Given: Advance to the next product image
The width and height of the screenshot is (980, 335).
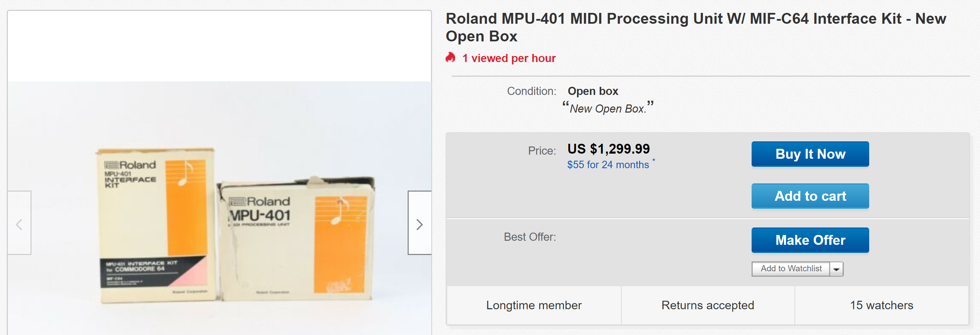Looking at the screenshot, I should (x=419, y=224).
